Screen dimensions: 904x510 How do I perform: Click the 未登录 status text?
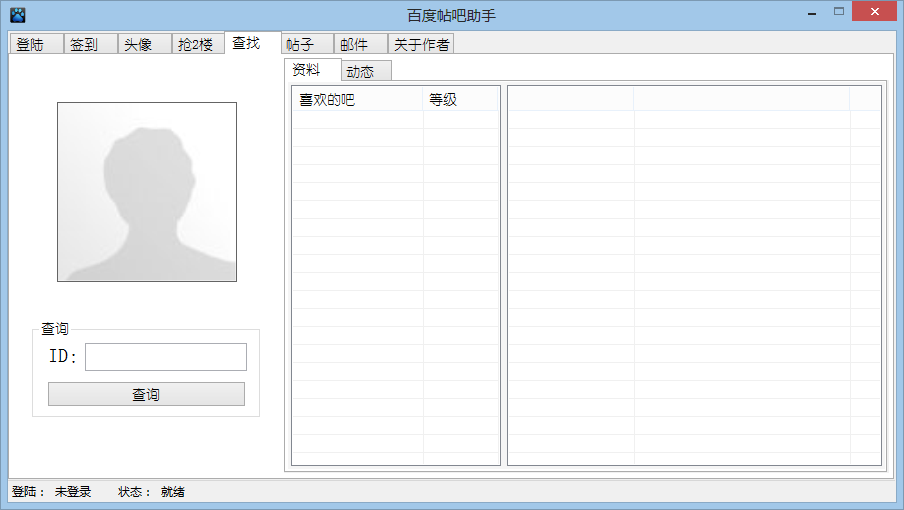(x=73, y=492)
